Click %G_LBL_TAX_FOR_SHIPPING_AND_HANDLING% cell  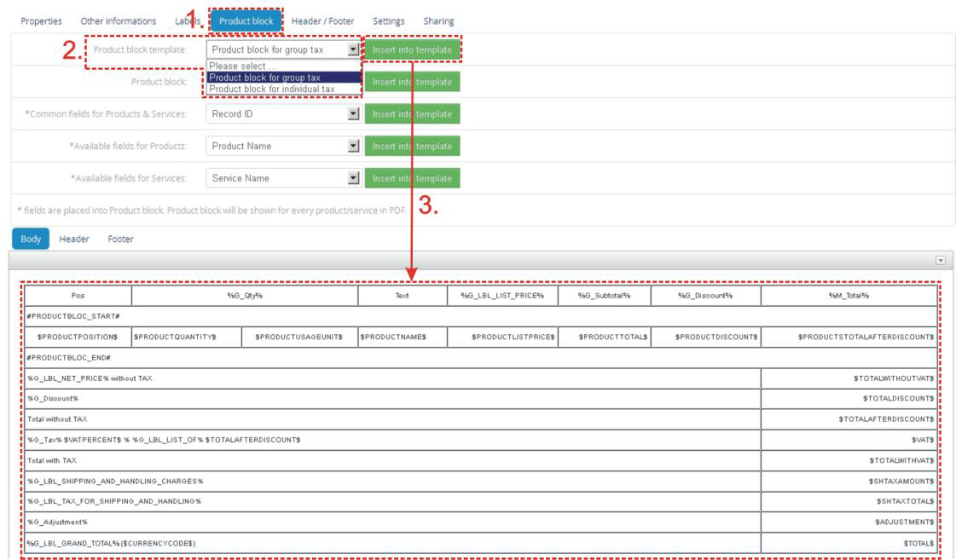tap(392, 501)
